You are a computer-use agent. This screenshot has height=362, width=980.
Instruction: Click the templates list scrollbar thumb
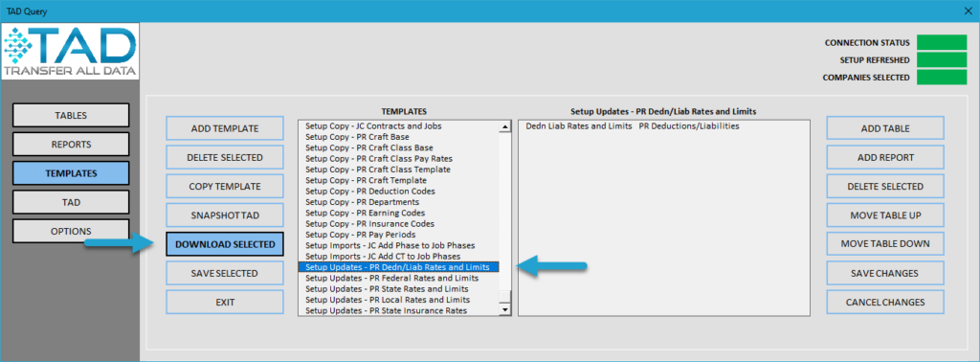[x=505, y=297]
